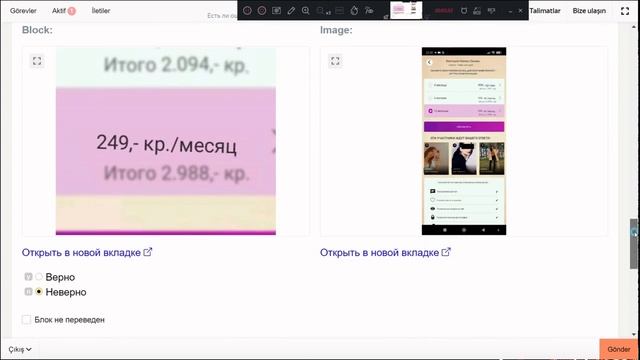This screenshot has height=360, width=640.
Task: Click the scrollbar up arrow
Action: [634, 27]
